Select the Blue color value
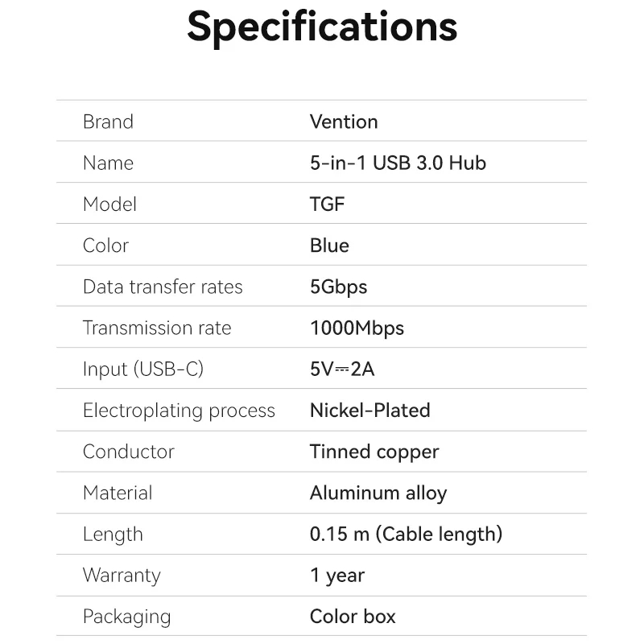This screenshot has width=644, height=644. pos(329,246)
